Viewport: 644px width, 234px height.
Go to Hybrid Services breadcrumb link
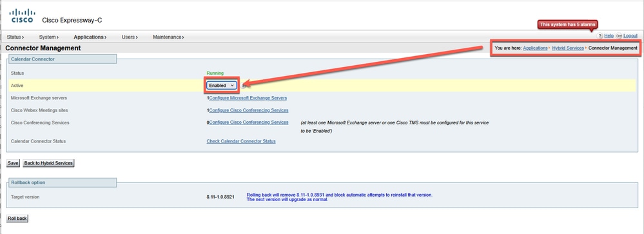click(x=567, y=48)
